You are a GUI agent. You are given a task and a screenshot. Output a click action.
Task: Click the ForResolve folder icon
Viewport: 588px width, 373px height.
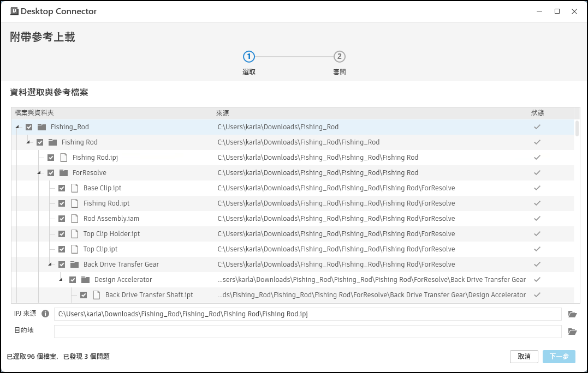(63, 173)
